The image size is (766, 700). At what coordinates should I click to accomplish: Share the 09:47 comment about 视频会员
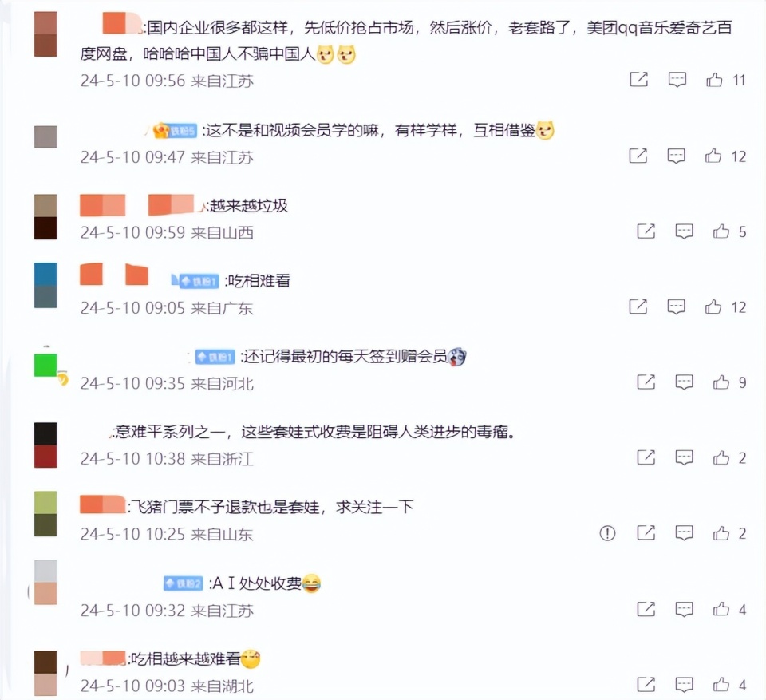[x=638, y=156]
